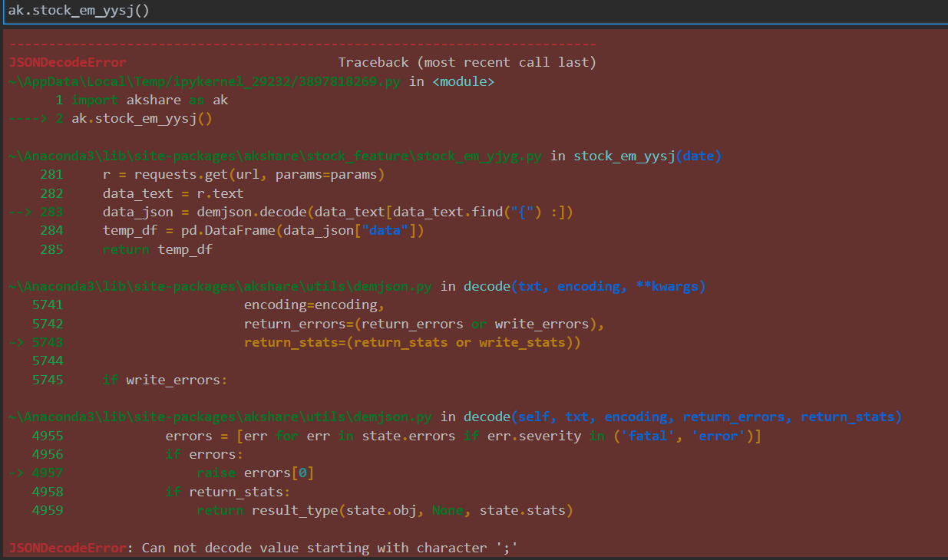Select the JSONDecodeError label on the last line
The image size is (948, 560).
(x=68, y=548)
